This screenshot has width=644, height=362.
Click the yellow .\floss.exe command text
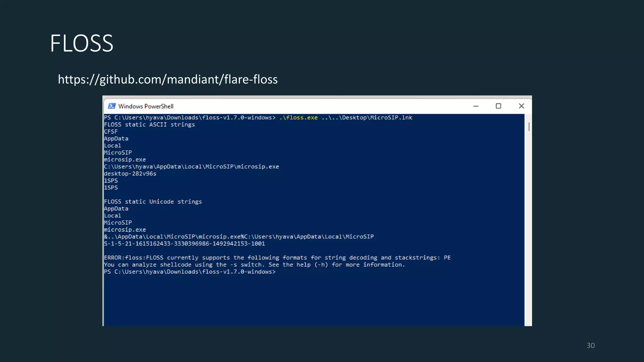pos(298,118)
